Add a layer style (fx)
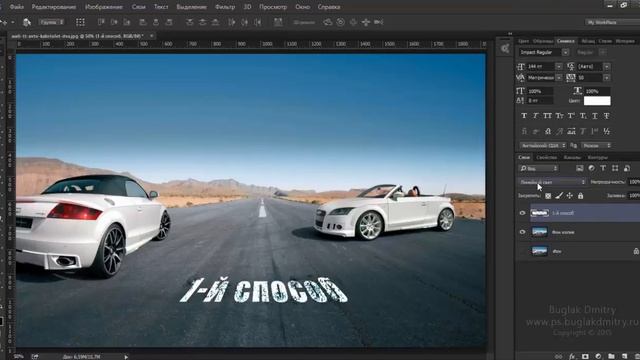Viewport: 640px width, 360px height. click(x=572, y=356)
